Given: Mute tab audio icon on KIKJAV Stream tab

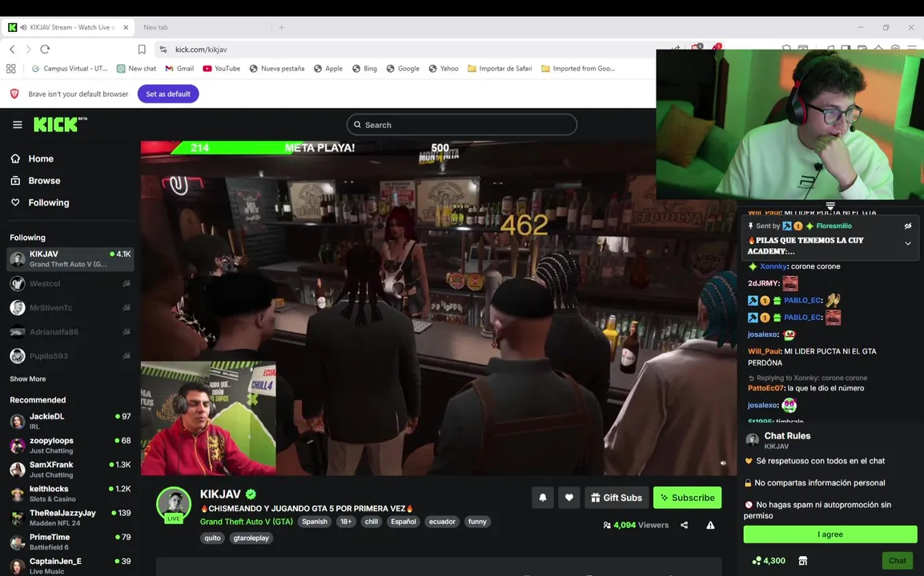Looking at the screenshot, I should 23,27.
